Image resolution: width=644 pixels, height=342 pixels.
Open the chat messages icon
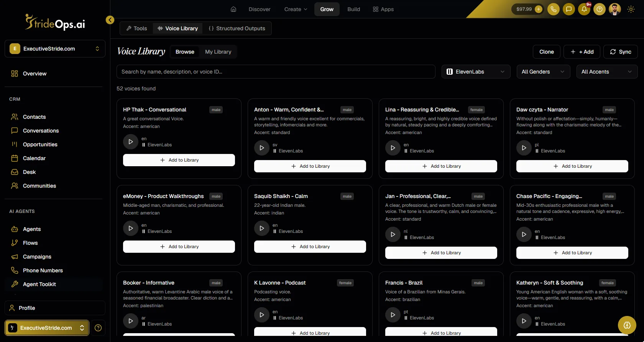(x=569, y=9)
